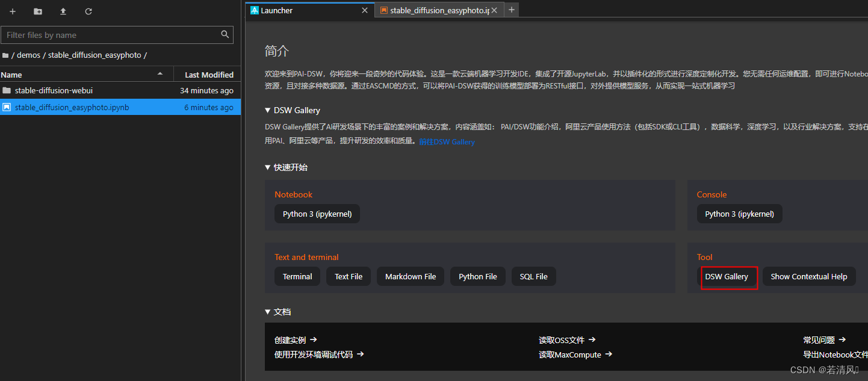Select the stable-diffusion-webui folder row
Screen dimensions: 868x381
120,90
